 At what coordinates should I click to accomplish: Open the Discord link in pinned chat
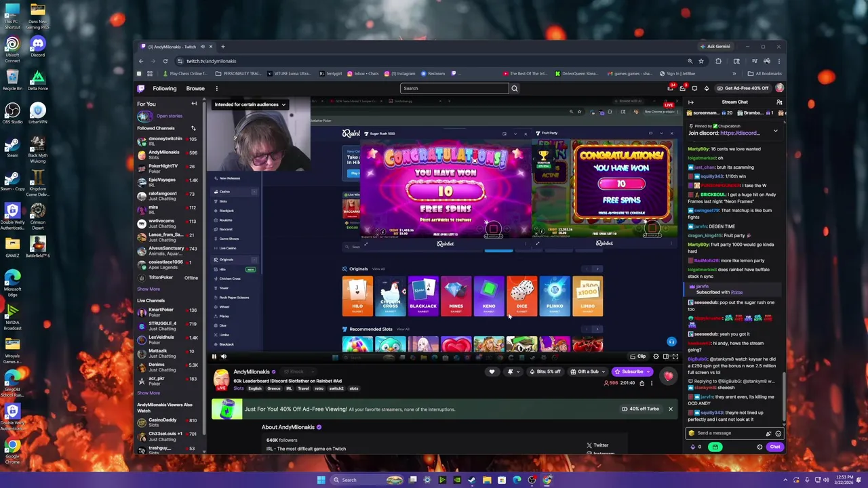740,133
